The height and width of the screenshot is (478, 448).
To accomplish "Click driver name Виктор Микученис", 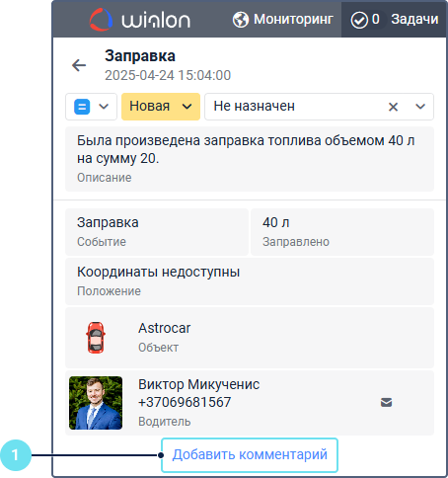I will (199, 384).
